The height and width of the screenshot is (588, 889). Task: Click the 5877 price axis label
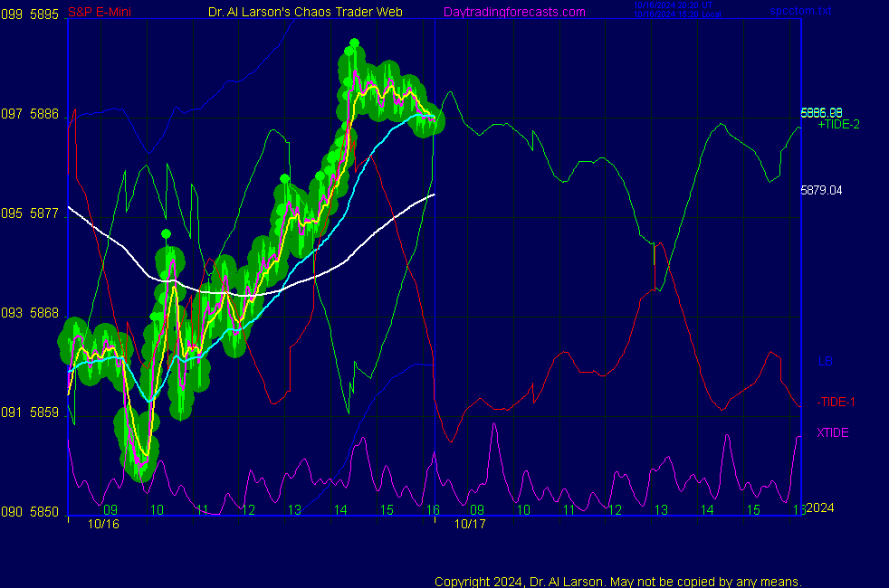44,213
